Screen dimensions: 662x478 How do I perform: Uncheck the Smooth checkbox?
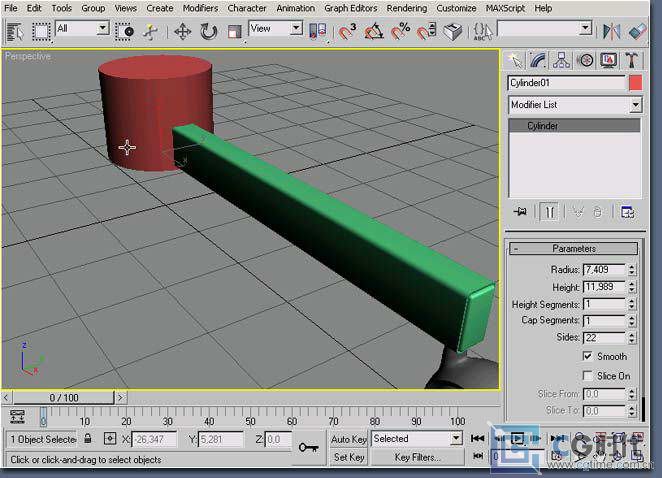click(x=587, y=356)
